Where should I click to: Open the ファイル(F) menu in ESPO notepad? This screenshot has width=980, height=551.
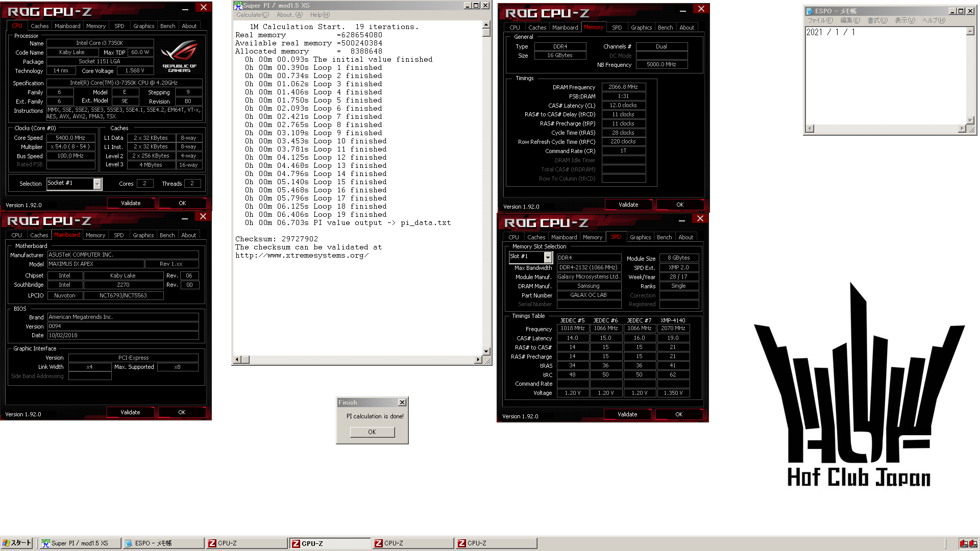820,20
